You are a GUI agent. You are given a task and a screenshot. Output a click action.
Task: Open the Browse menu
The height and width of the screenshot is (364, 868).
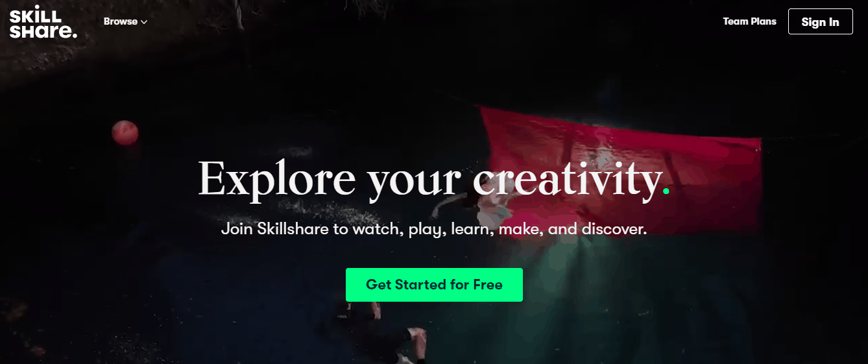pos(125,21)
